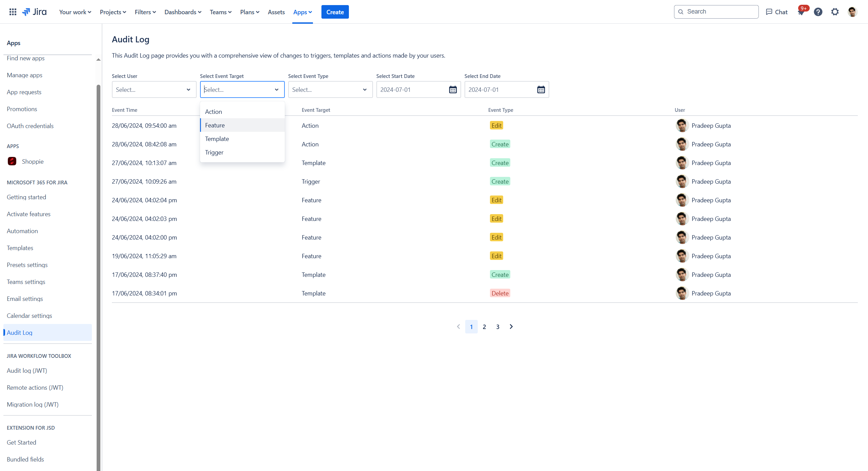Expand the Select Event Type dropdown

(x=330, y=90)
